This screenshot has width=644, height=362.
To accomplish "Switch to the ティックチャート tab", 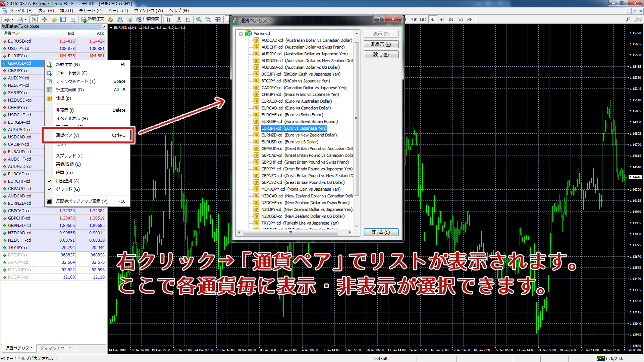I will pos(56,348).
